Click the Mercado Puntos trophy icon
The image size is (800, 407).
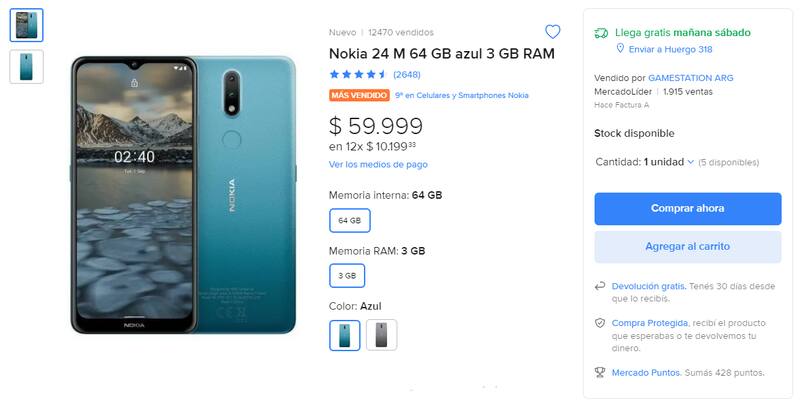(x=600, y=372)
